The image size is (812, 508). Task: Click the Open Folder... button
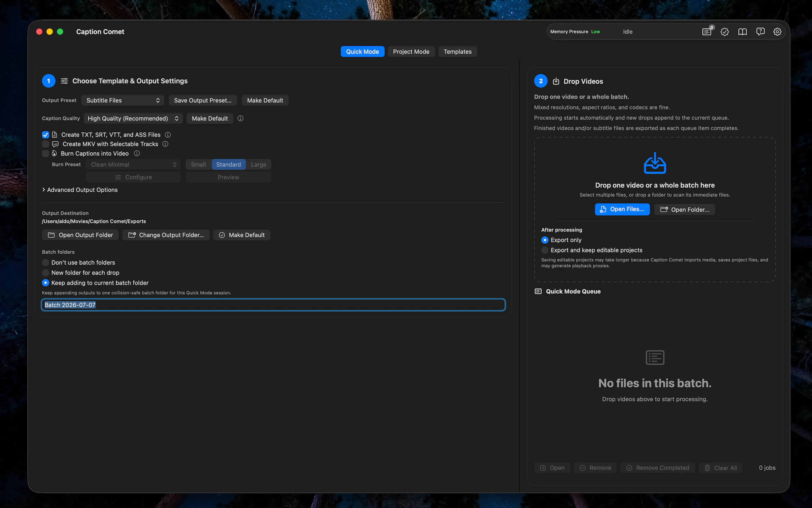coord(685,210)
